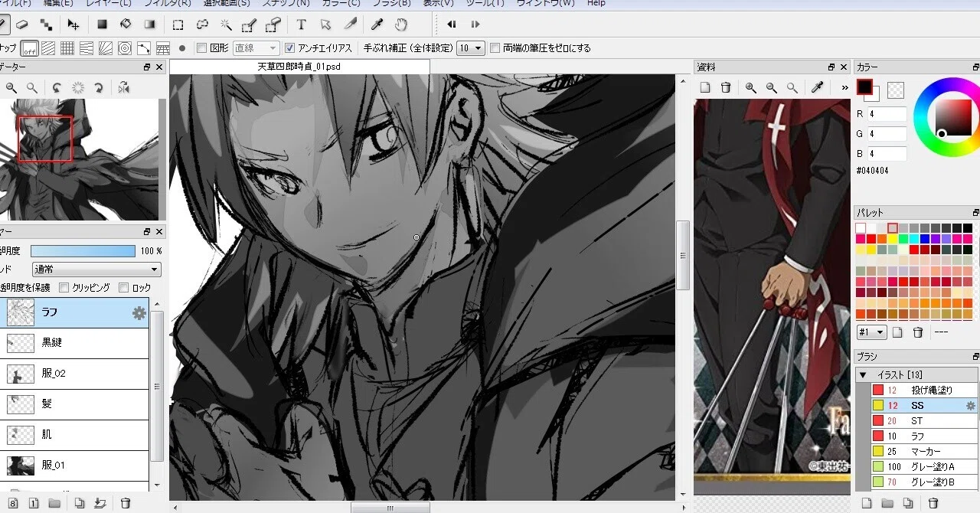Select the 髪 layer
980x513 pixels.
point(74,404)
